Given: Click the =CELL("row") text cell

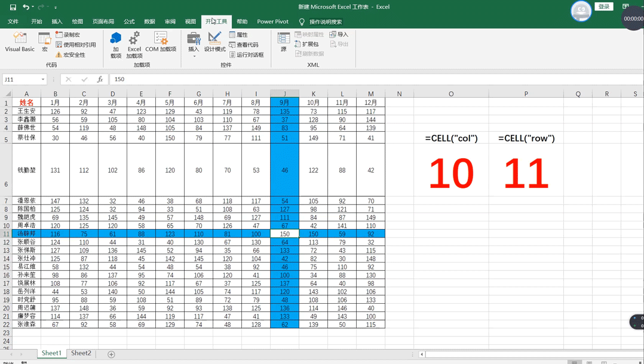Looking at the screenshot, I should [526, 138].
